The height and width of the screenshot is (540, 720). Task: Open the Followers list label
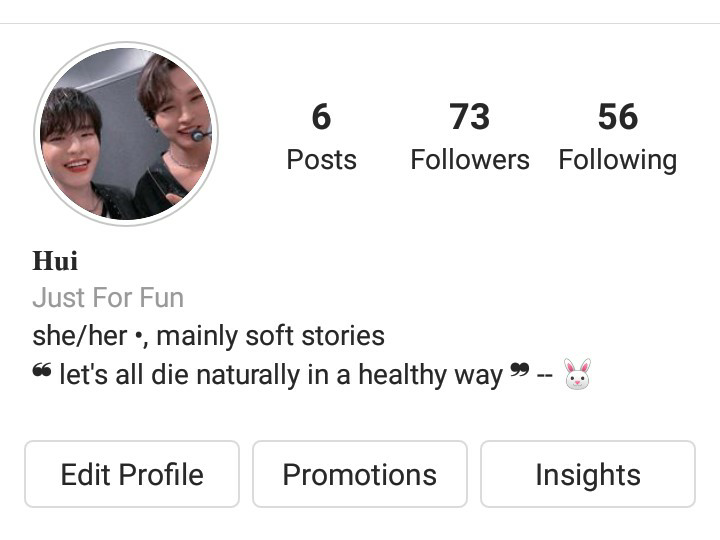(470, 160)
